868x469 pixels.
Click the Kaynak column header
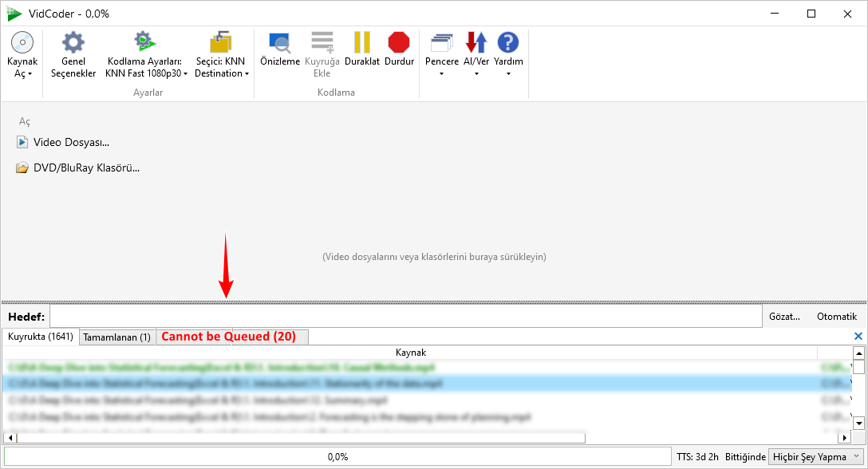click(x=411, y=353)
